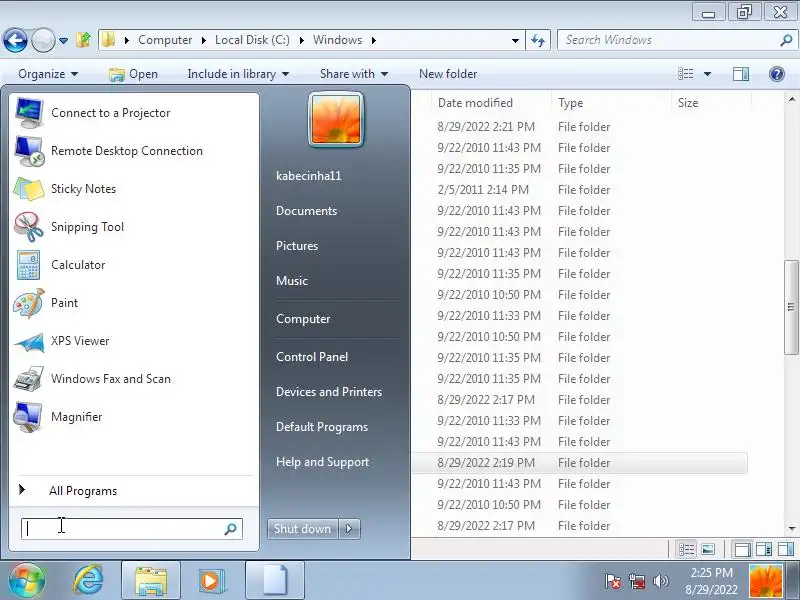The image size is (800, 600).
Task: Open kabecinha11 user folder
Action: click(x=309, y=176)
